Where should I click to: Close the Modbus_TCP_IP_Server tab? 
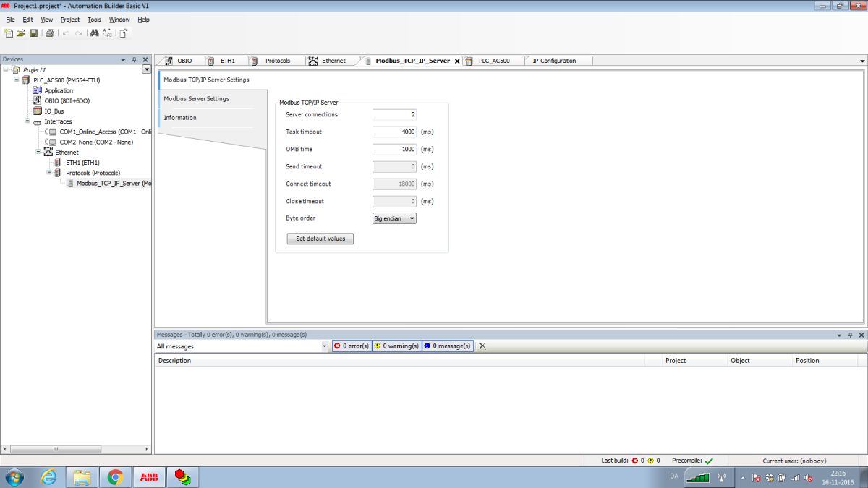click(457, 61)
